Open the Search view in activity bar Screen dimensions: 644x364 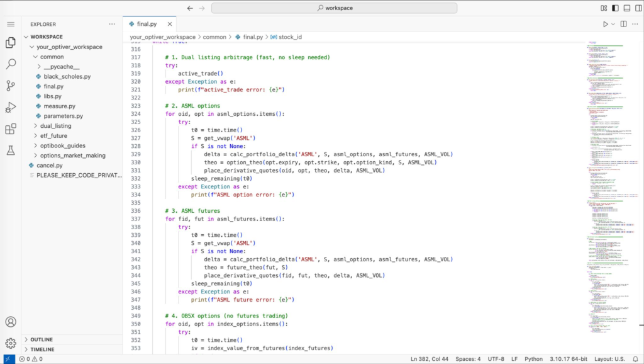point(11,64)
